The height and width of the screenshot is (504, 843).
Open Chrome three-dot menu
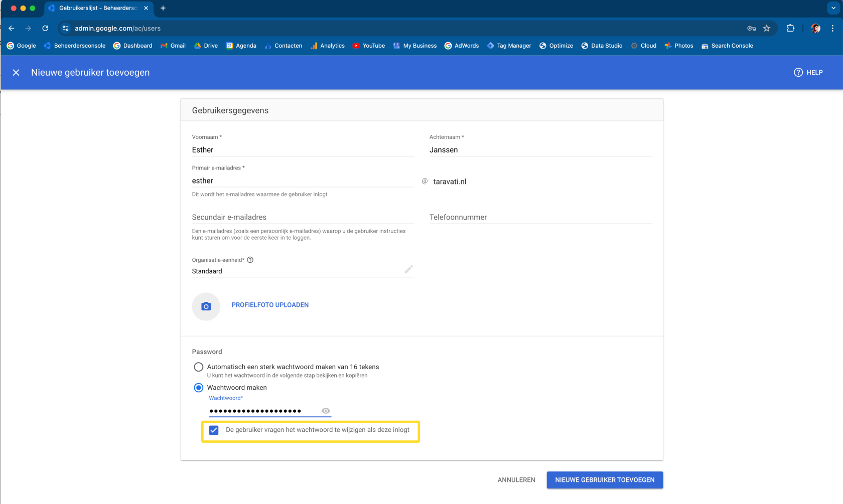pyautogui.click(x=832, y=29)
